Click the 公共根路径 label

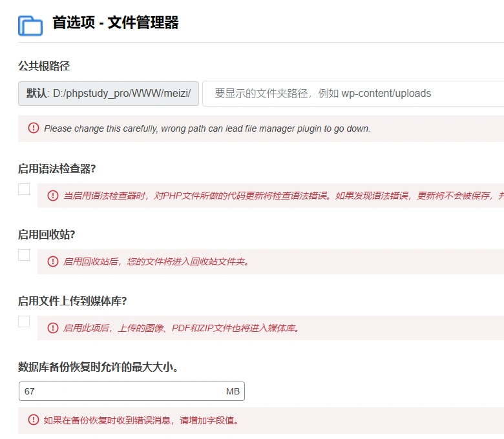[44, 66]
